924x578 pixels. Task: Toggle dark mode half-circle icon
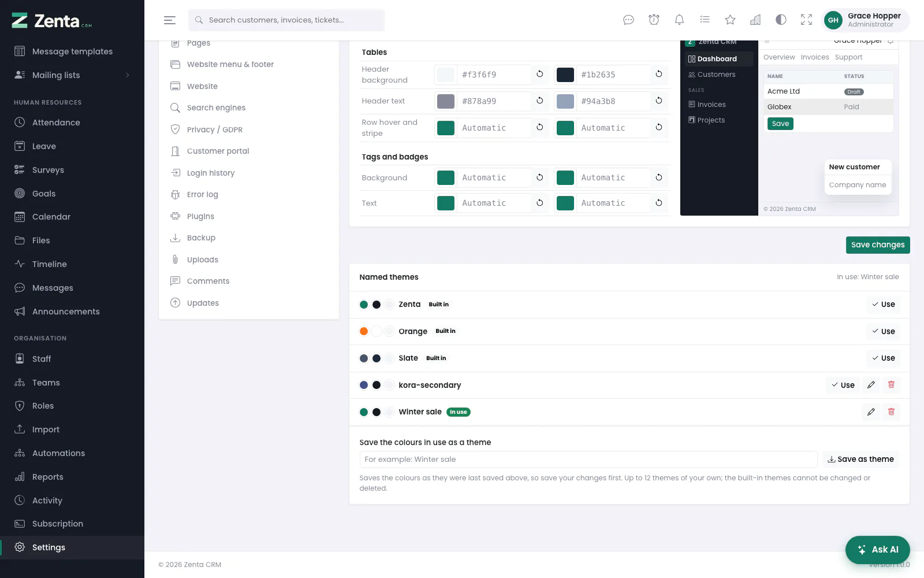pyautogui.click(x=781, y=20)
